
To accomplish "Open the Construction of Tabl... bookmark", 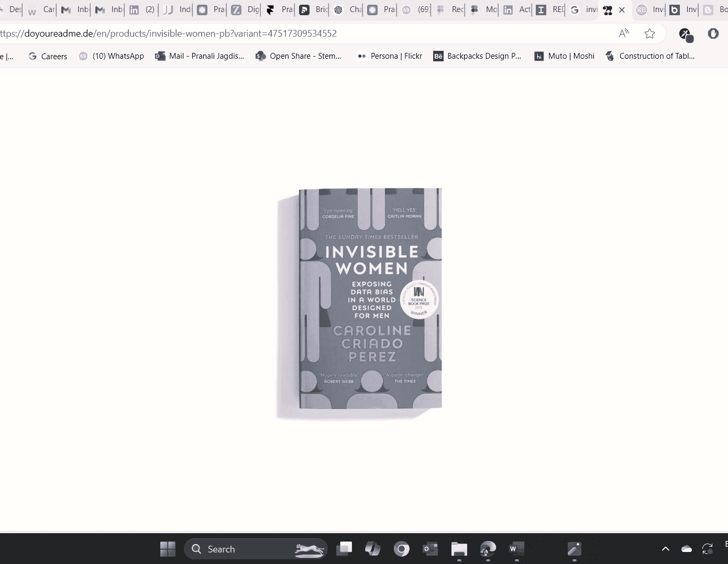I will (650, 56).
